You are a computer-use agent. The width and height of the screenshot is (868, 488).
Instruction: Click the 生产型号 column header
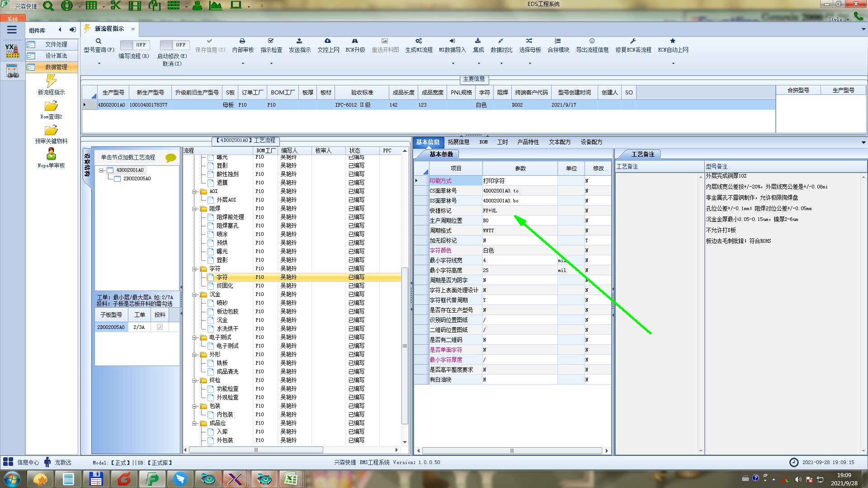coord(113,92)
